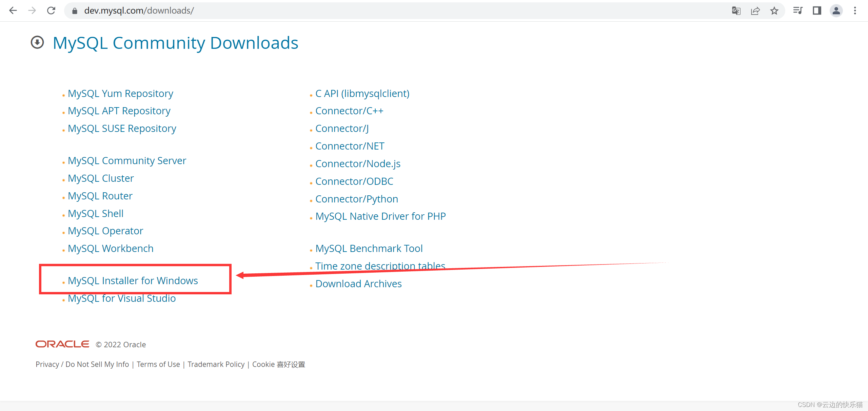
Task: Share this page icon
Action: 755,11
